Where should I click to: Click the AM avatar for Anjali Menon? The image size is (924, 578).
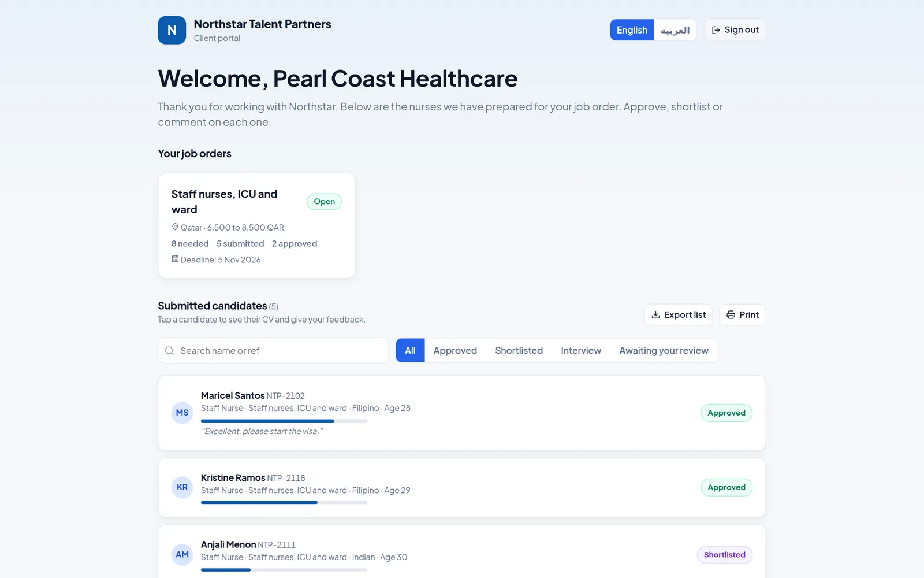(182, 555)
